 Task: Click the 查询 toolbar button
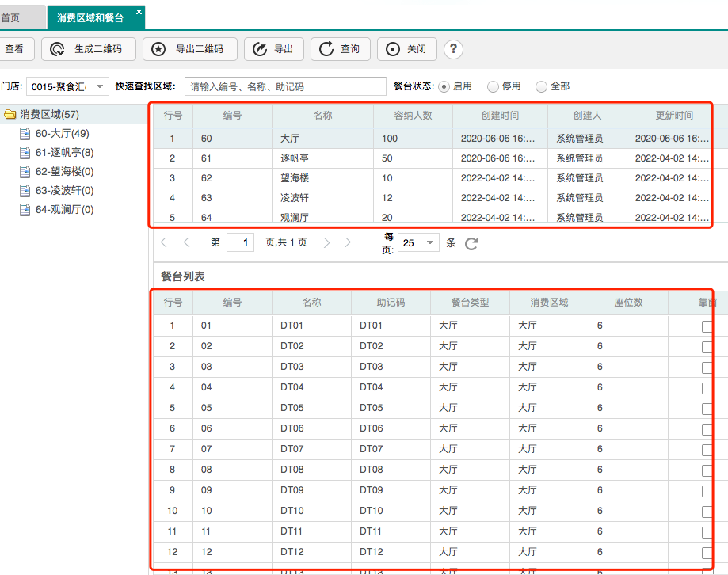340,49
